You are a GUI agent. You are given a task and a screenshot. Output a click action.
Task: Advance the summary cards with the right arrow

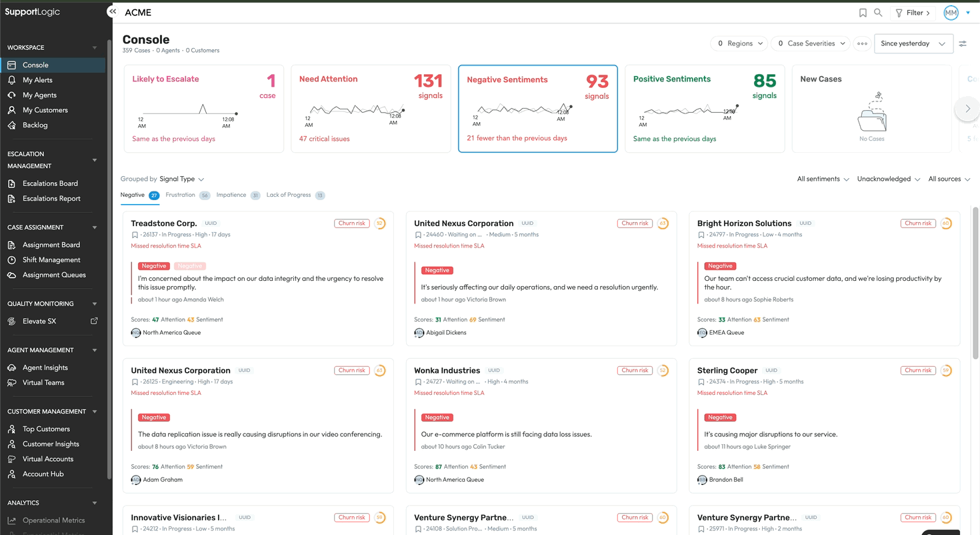(x=967, y=108)
